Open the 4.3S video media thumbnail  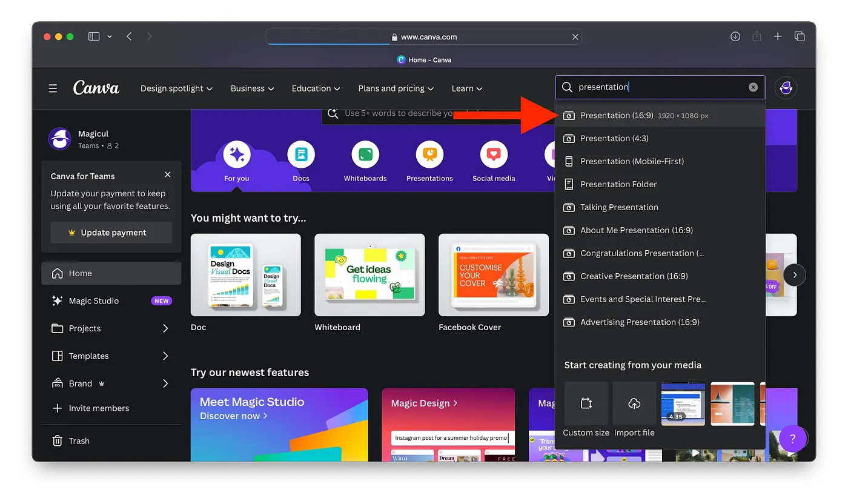point(683,403)
